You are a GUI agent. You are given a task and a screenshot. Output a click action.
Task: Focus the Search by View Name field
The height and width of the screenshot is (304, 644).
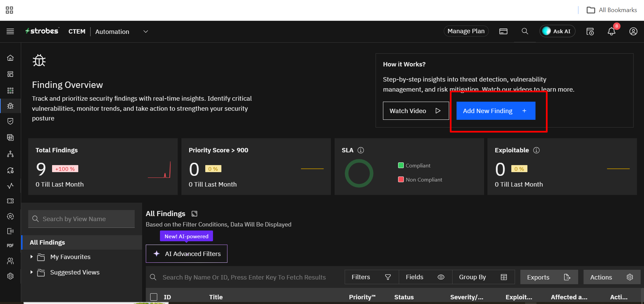point(86,219)
